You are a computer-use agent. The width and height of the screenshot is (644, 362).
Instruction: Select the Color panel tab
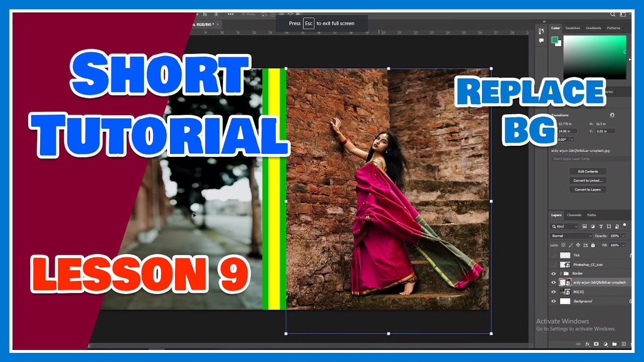point(555,28)
